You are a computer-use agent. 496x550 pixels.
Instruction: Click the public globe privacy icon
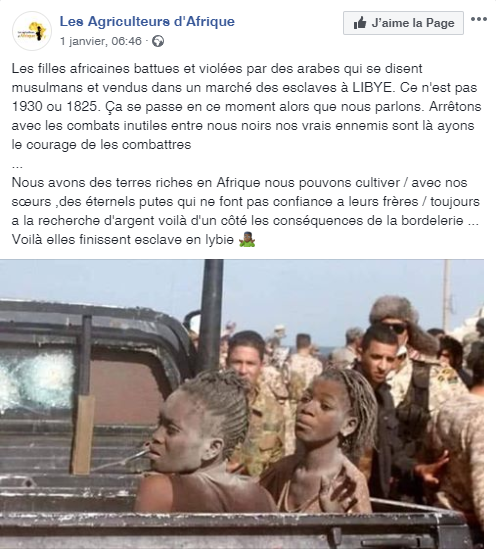pyautogui.click(x=158, y=41)
